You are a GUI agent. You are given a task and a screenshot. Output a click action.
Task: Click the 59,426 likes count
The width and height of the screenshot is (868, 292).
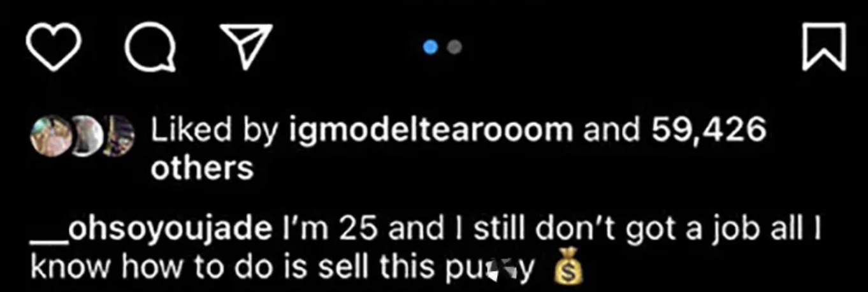point(707,131)
